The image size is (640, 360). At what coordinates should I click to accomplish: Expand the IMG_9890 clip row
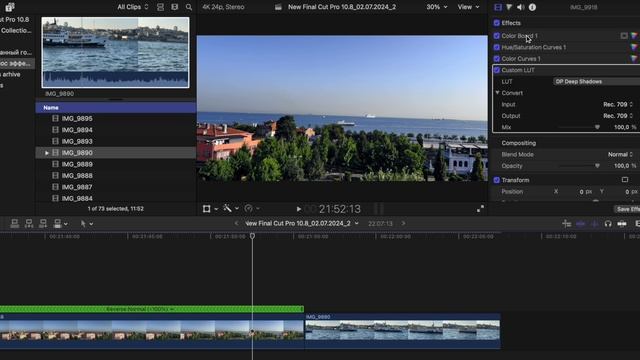click(47, 153)
